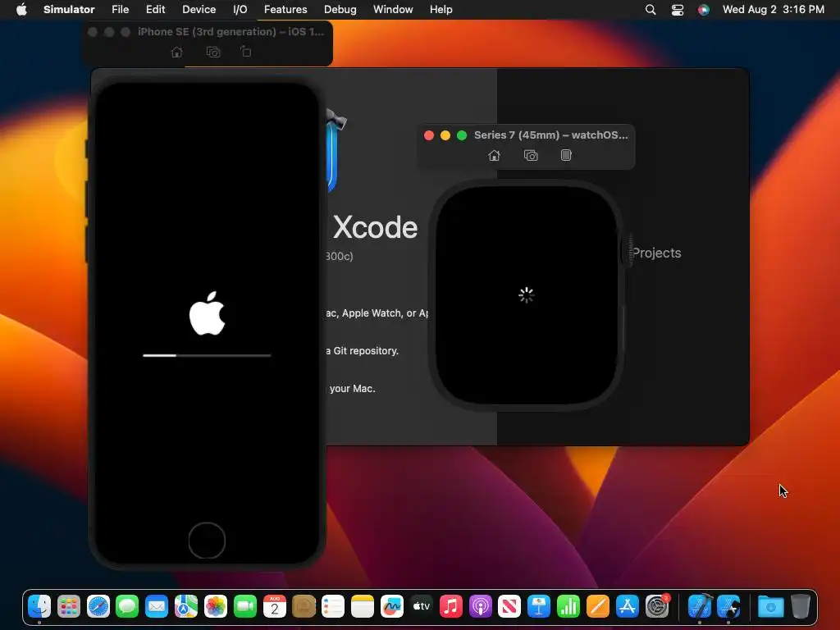Open Maps from the Dock

[186, 606]
